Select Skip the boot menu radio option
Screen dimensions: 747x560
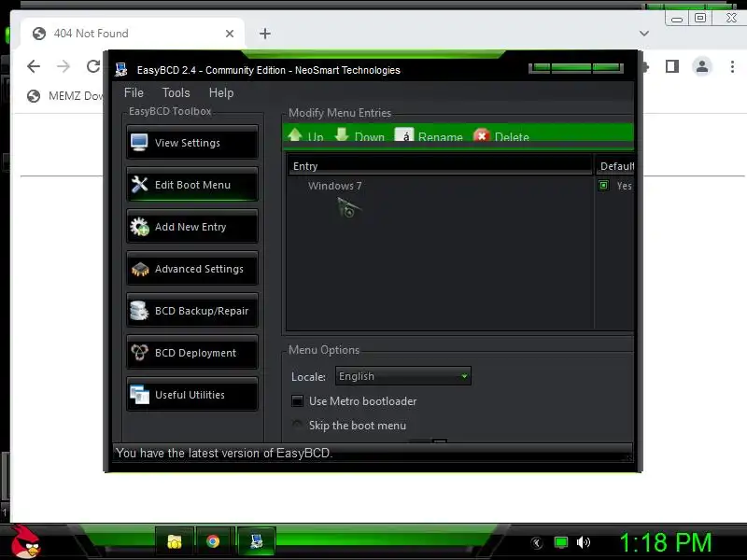[297, 425]
